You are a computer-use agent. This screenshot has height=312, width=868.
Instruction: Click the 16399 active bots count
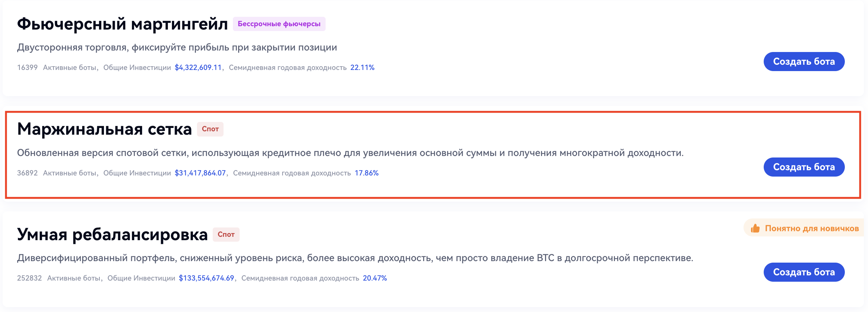(x=27, y=68)
